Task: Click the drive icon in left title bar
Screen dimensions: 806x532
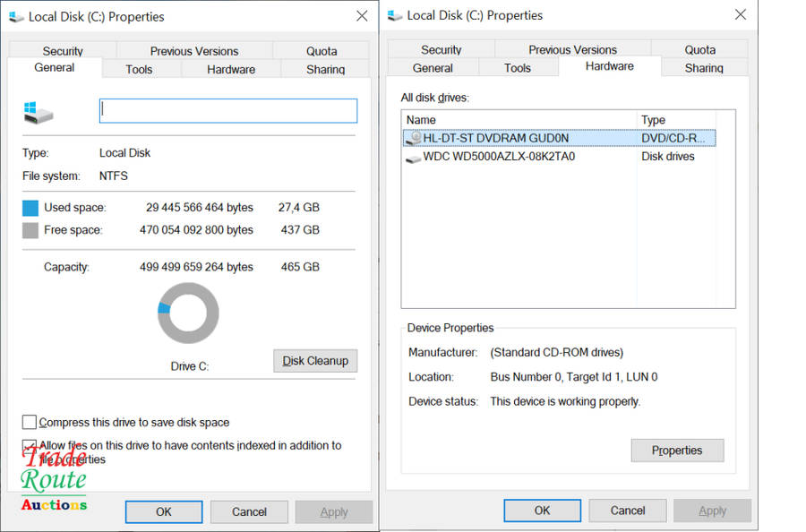Action: coord(17,16)
